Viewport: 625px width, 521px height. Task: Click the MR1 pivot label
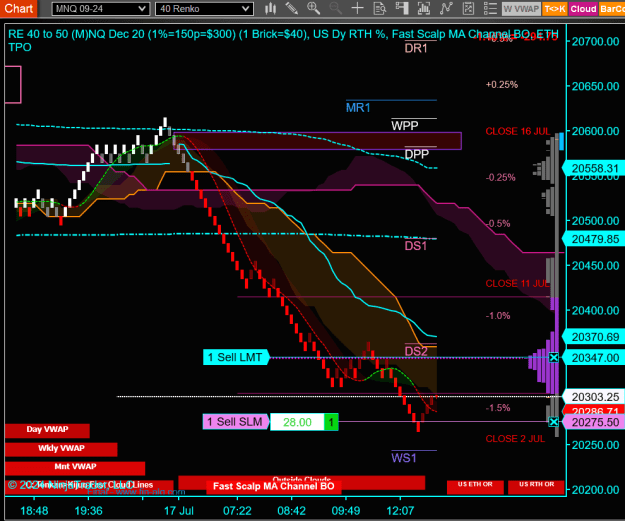358,108
